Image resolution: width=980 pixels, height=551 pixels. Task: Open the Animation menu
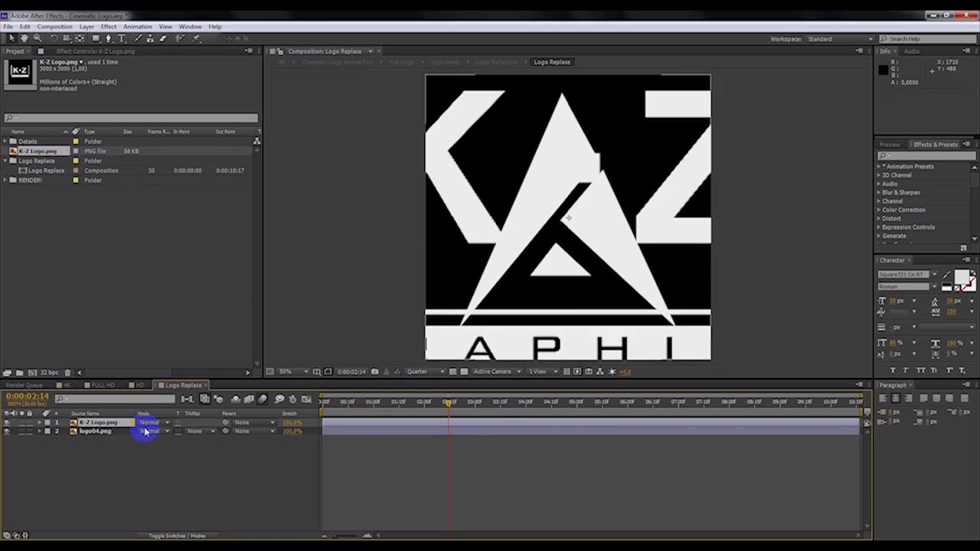pyautogui.click(x=138, y=27)
